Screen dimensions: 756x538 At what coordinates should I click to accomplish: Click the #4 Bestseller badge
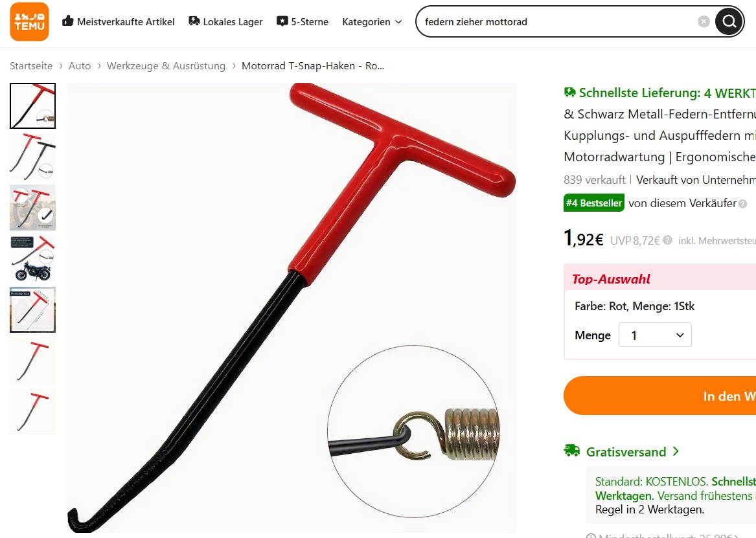(593, 203)
